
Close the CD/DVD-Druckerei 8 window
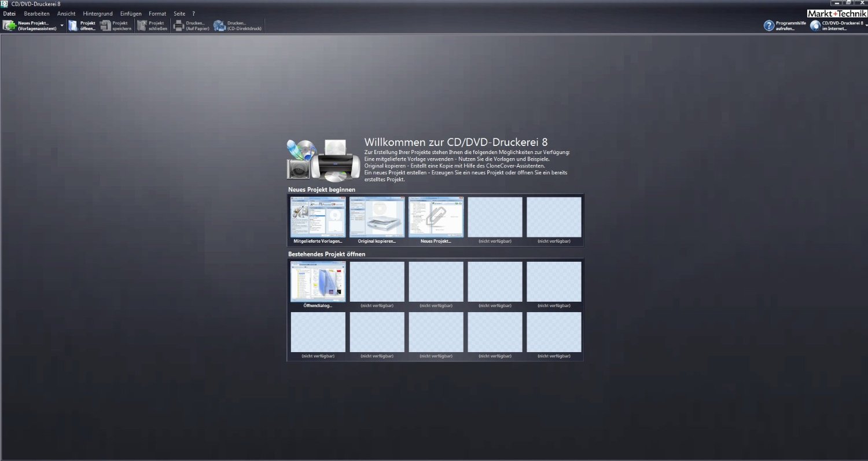coord(860,3)
